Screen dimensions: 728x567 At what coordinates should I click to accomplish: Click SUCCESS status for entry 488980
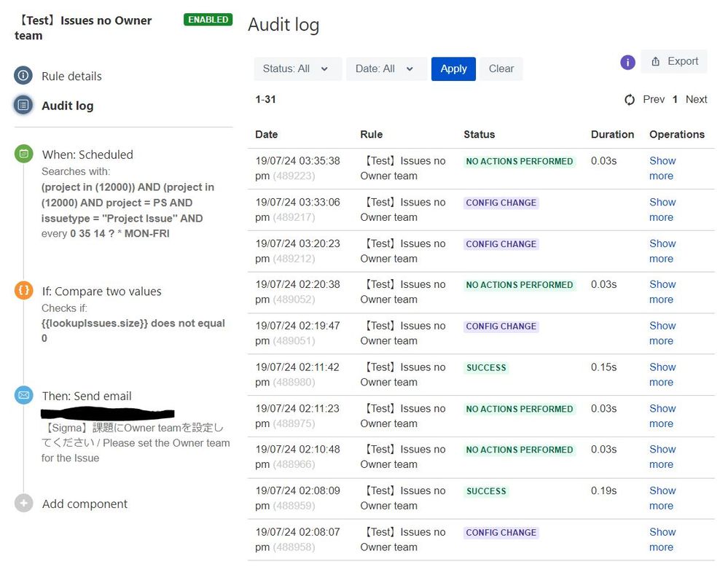(486, 368)
